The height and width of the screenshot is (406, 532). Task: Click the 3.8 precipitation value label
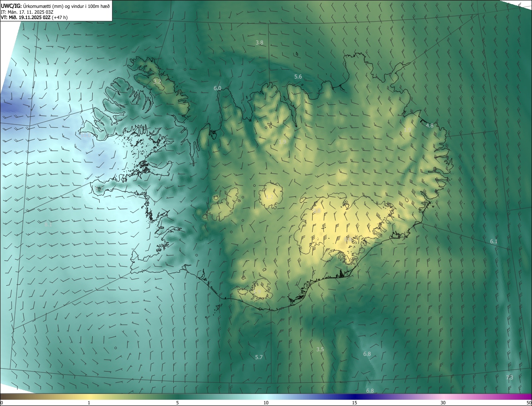coord(259,43)
